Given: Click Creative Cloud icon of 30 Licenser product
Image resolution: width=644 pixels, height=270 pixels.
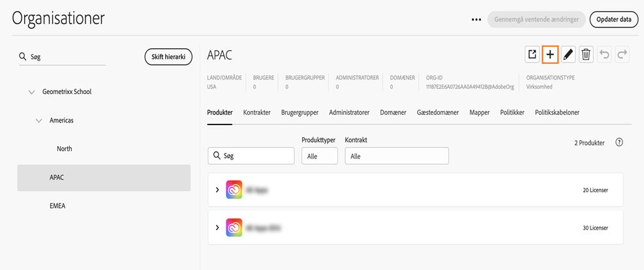Looking at the screenshot, I should point(234,228).
